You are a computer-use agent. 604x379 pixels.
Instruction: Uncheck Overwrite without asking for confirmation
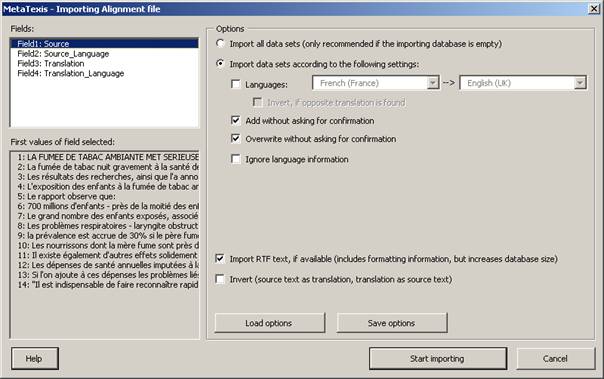[x=235, y=138]
